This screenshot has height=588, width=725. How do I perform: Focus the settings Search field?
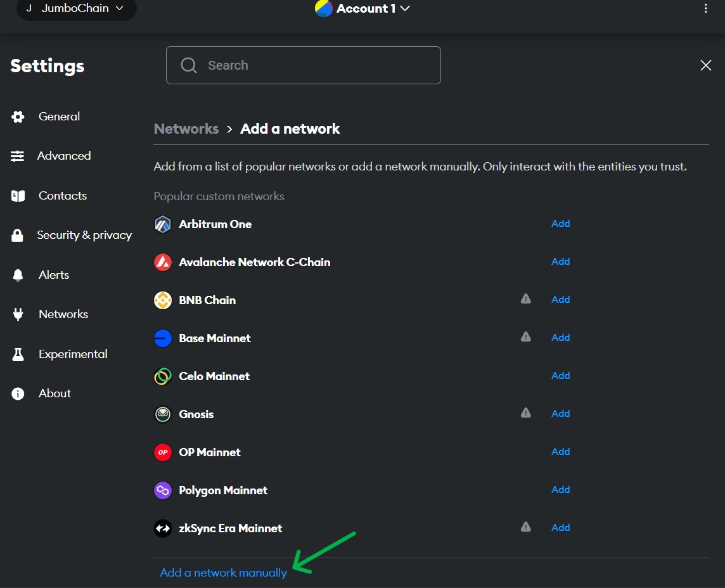pos(304,65)
